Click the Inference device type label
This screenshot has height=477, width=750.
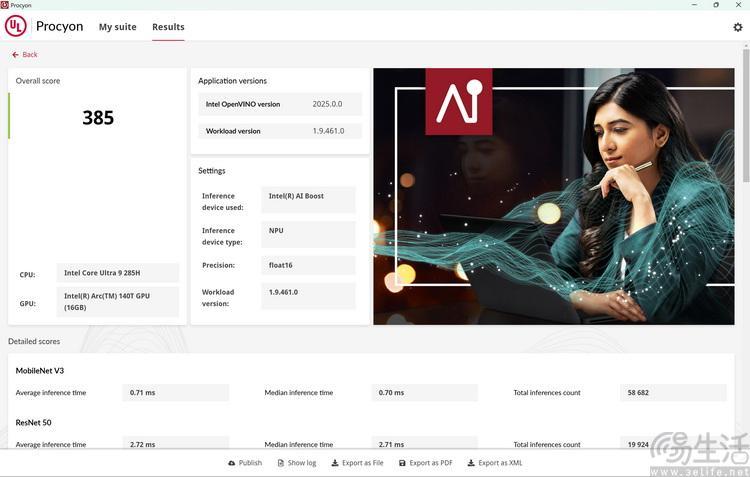(x=222, y=236)
